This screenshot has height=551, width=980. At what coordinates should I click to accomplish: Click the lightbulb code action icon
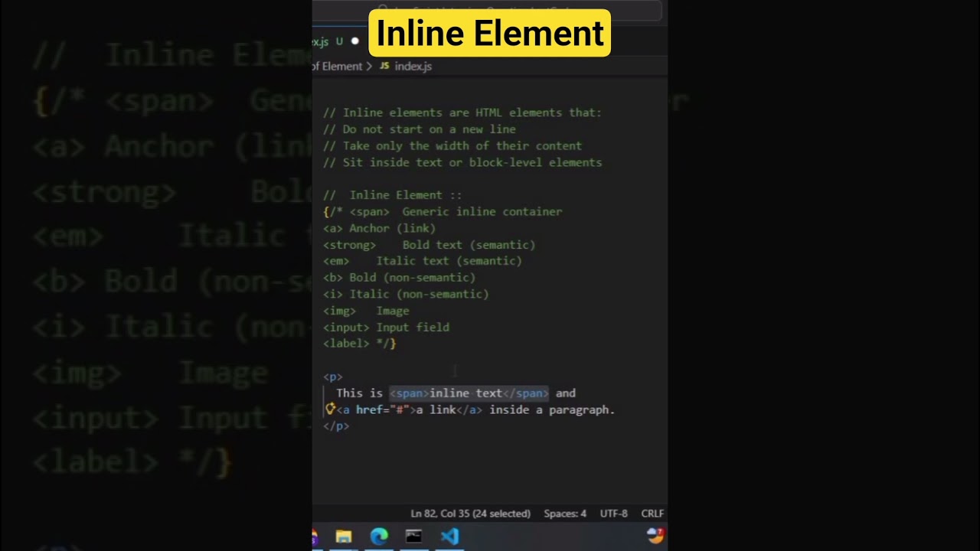click(330, 409)
